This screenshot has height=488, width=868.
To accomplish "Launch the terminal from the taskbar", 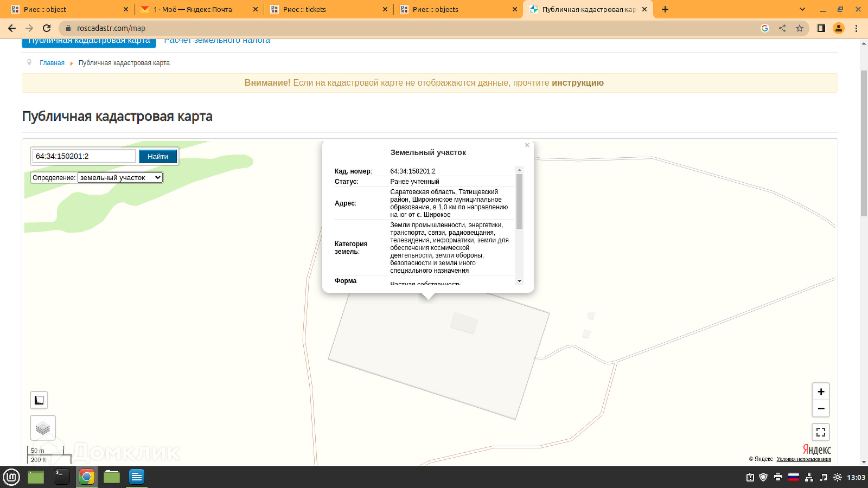I will 62,477.
